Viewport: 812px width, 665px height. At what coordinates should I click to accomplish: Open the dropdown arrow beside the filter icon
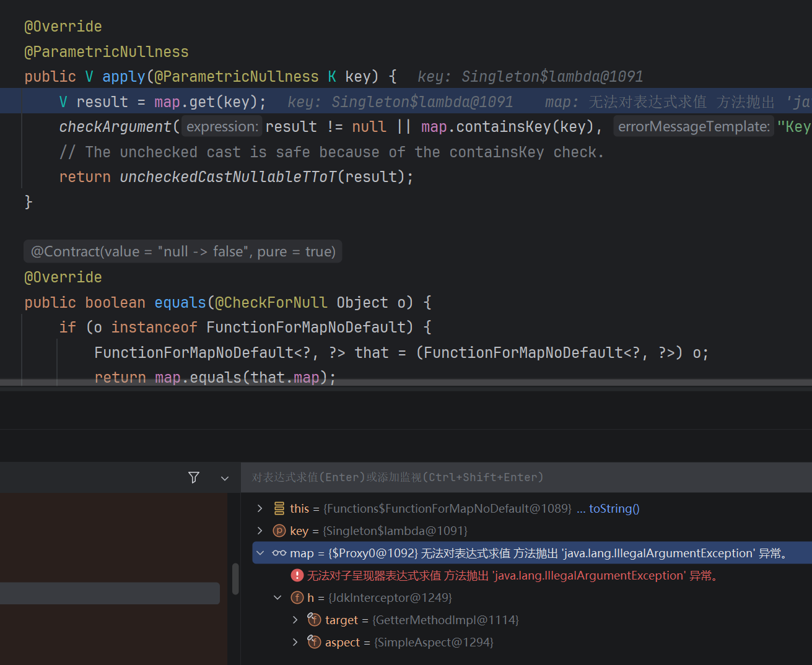coord(225,478)
